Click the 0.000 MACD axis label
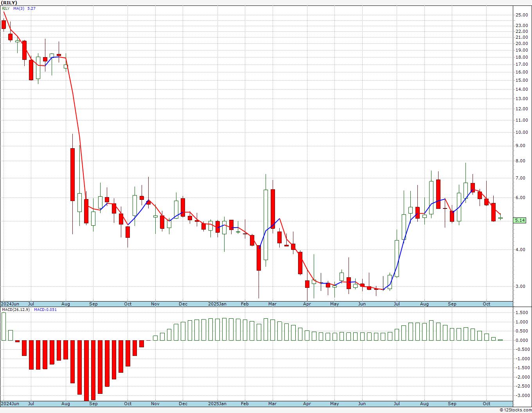The image size is (532, 413). (x=521, y=340)
